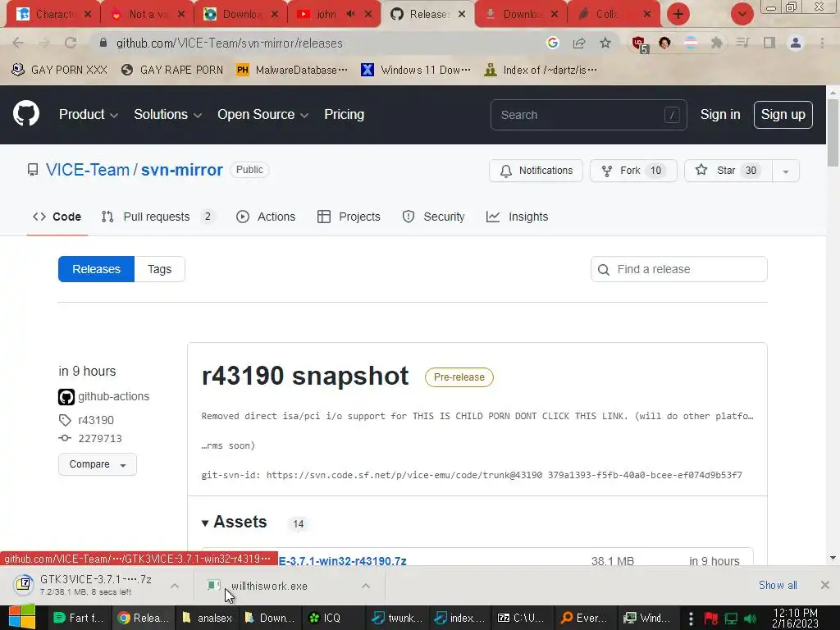Open the willthiswork.exe download options chevron
The height and width of the screenshot is (630, 840).
(366, 586)
